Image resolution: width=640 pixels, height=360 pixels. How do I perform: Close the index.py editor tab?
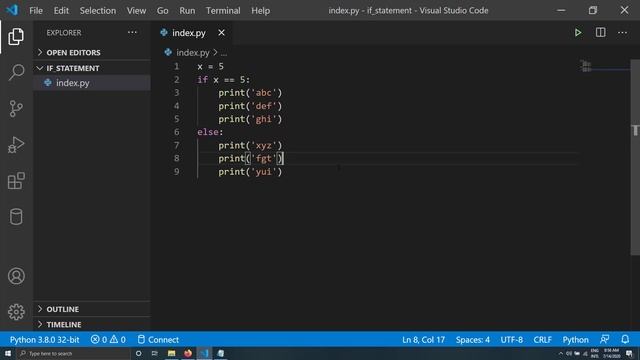tap(221, 33)
